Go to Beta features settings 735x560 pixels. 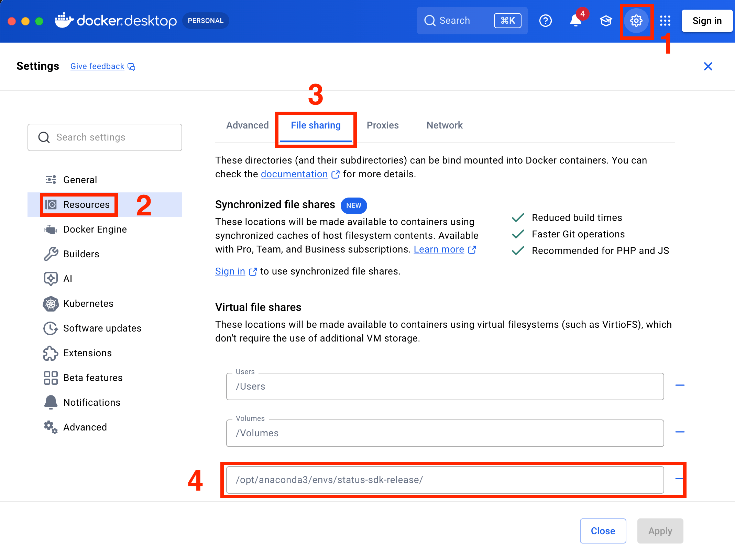(105, 378)
